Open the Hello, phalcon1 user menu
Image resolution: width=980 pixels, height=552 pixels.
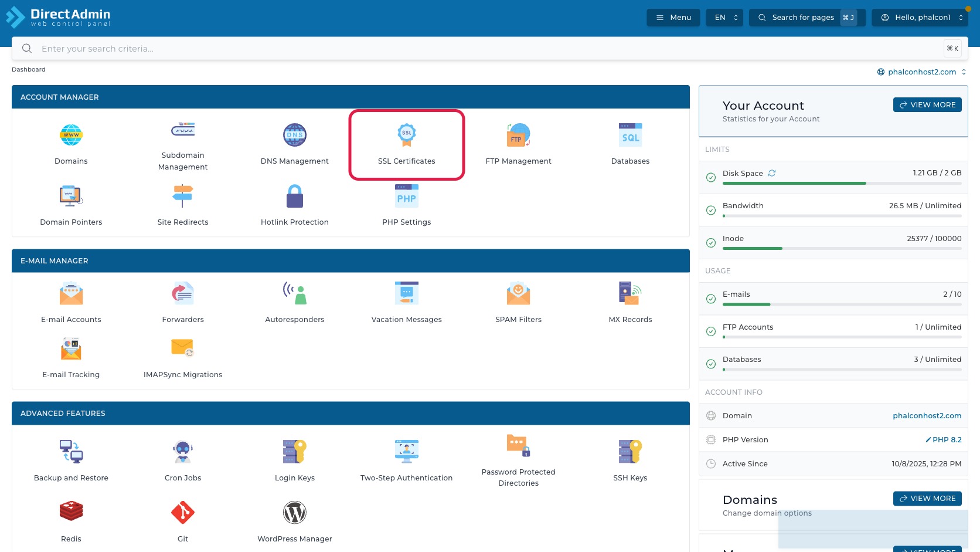920,18
